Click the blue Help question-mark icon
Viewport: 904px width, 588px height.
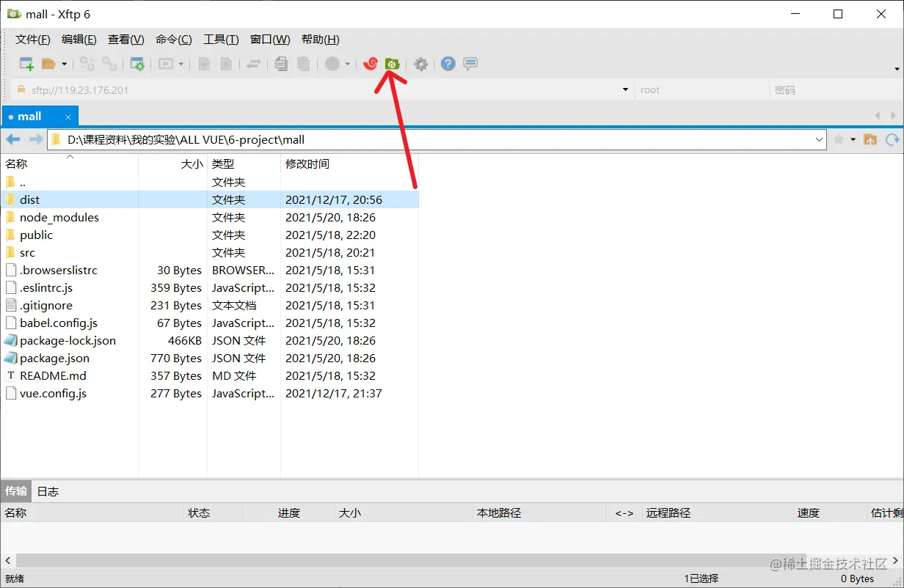448,64
